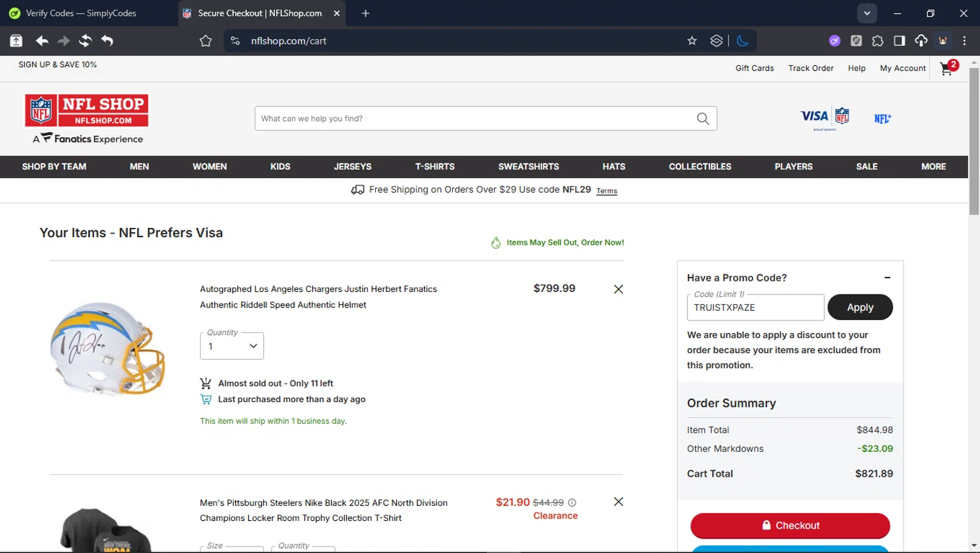980x553 pixels.
Task: Click info icon next to $44.99 price
Action: tap(572, 503)
